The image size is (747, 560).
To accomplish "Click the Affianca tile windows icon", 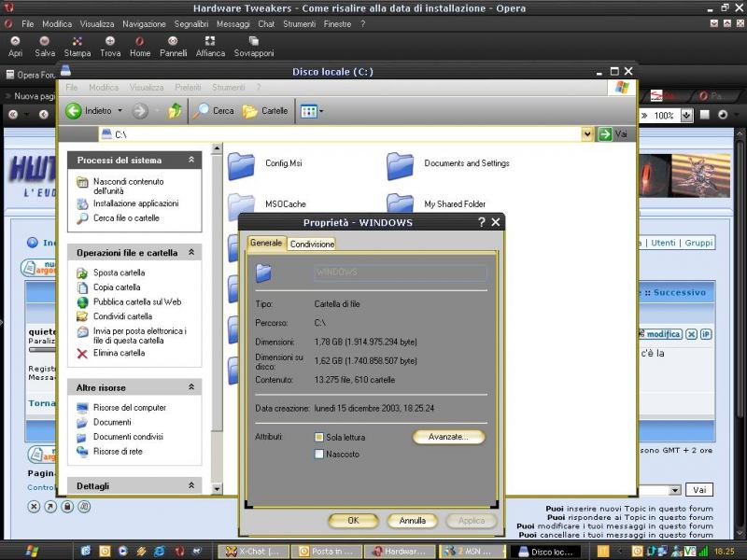I will (210, 41).
